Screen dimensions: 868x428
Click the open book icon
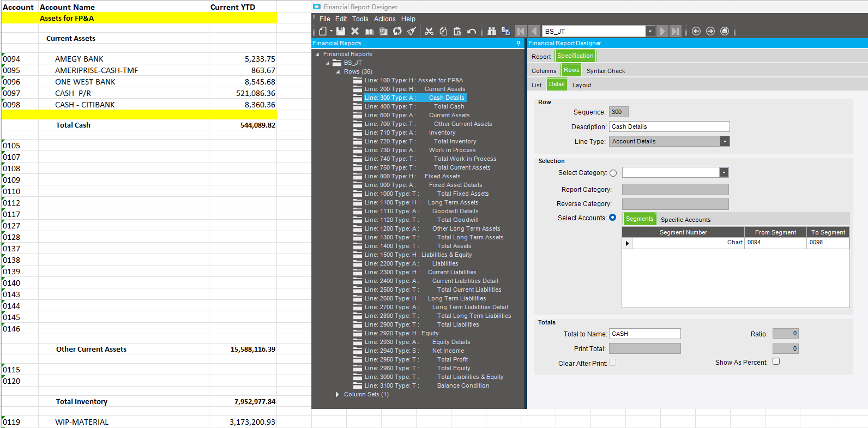pos(369,31)
